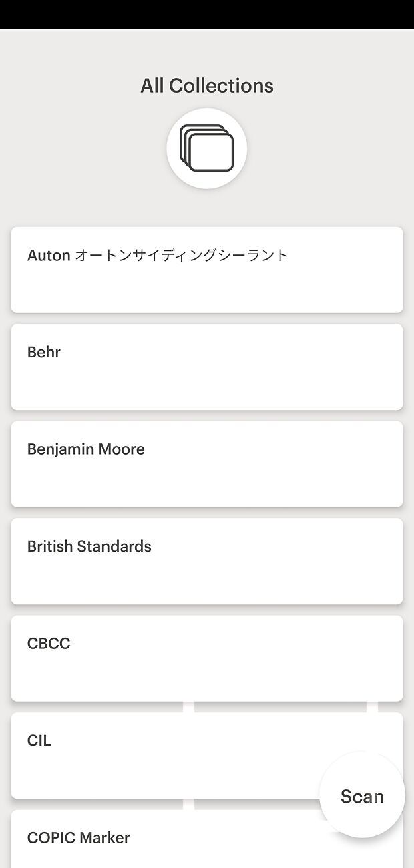Tap the Behr name text
The width and height of the screenshot is (414, 868).
click(44, 352)
